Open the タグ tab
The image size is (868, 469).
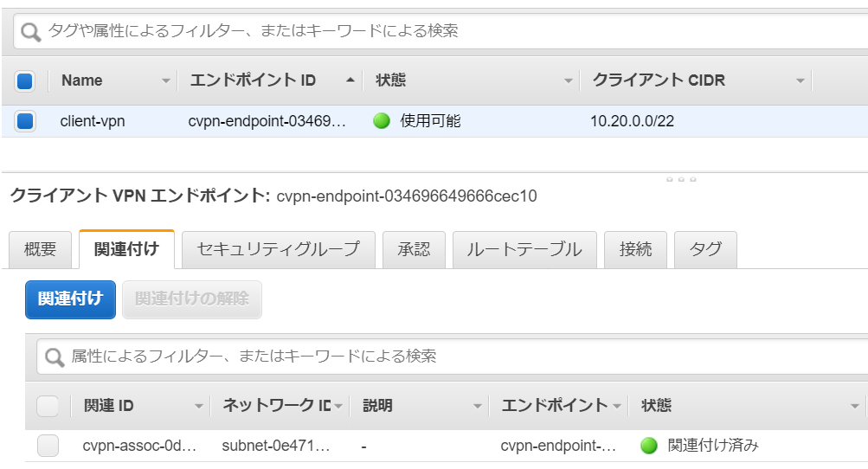[706, 250]
